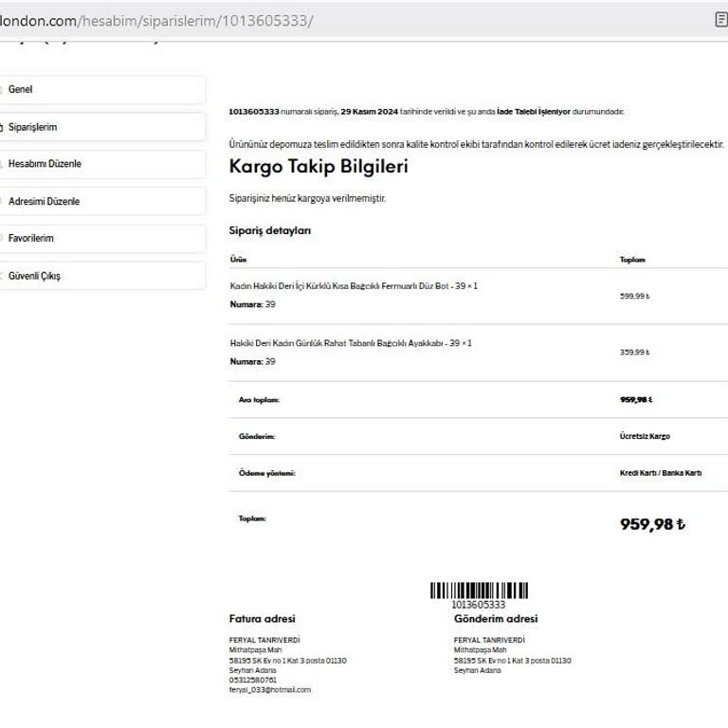Click the Kargo Takip Bilgileri heading
The image size is (728, 728).
pyautogui.click(x=318, y=167)
